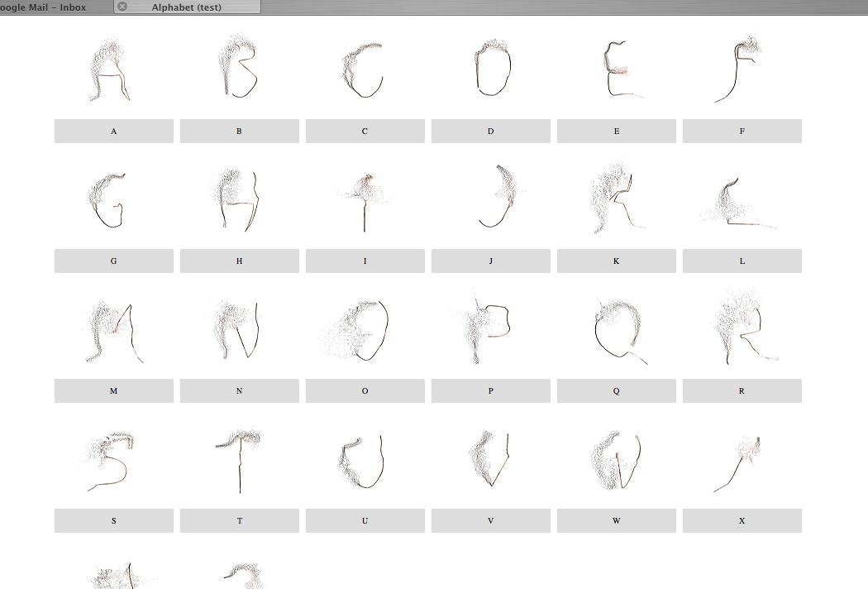Viewport: 868px width, 589px height.
Task: Select the gray S button
Action: click(x=114, y=521)
